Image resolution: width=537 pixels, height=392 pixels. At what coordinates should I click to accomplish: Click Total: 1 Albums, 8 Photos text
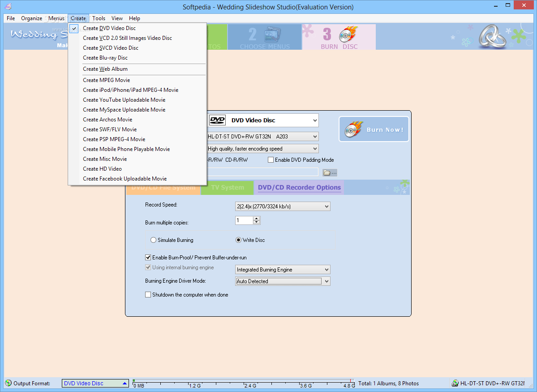pyautogui.click(x=388, y=383)
